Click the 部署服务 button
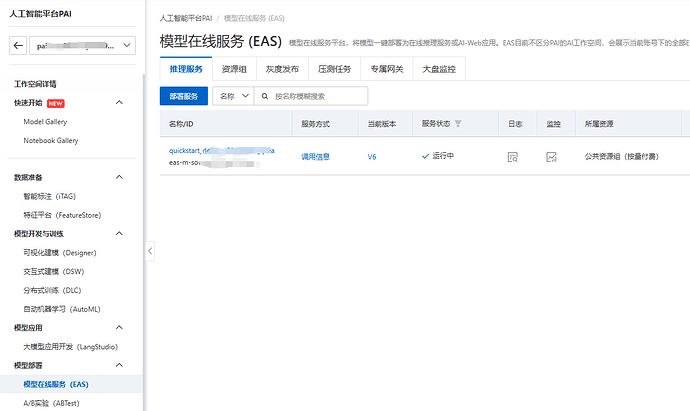This screenshot has width=690, height=411. pyautogui.click(x=184, y=96)
